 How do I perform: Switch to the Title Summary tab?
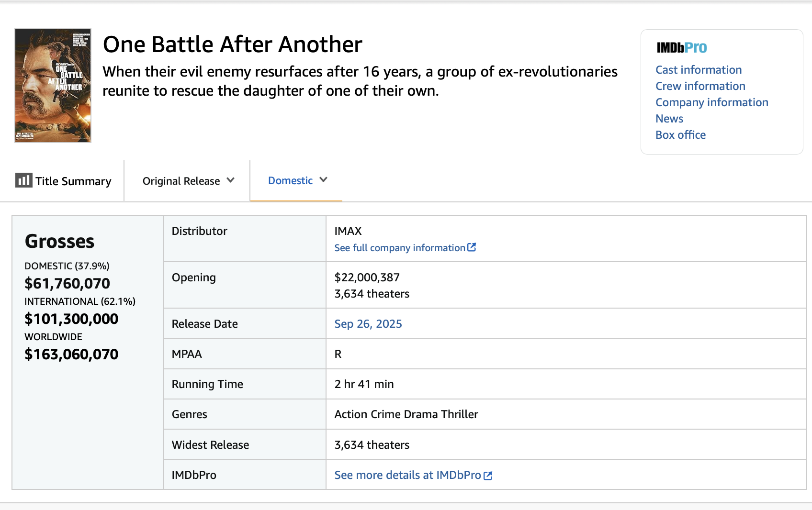[73, 181]
